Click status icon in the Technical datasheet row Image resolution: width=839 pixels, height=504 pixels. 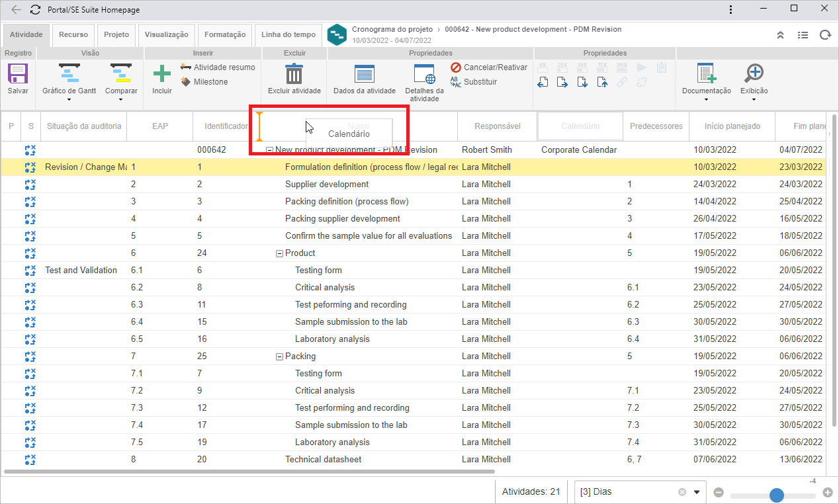tap(30, 460)
